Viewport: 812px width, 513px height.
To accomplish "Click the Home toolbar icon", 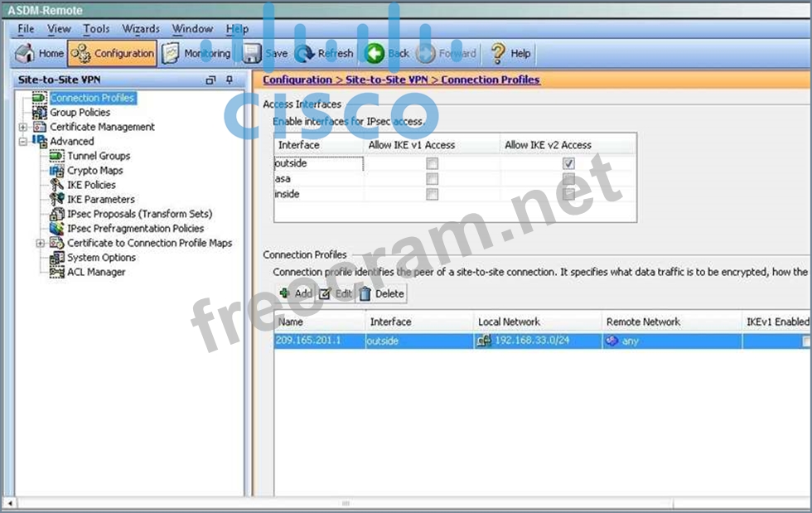I will point(39,54).
